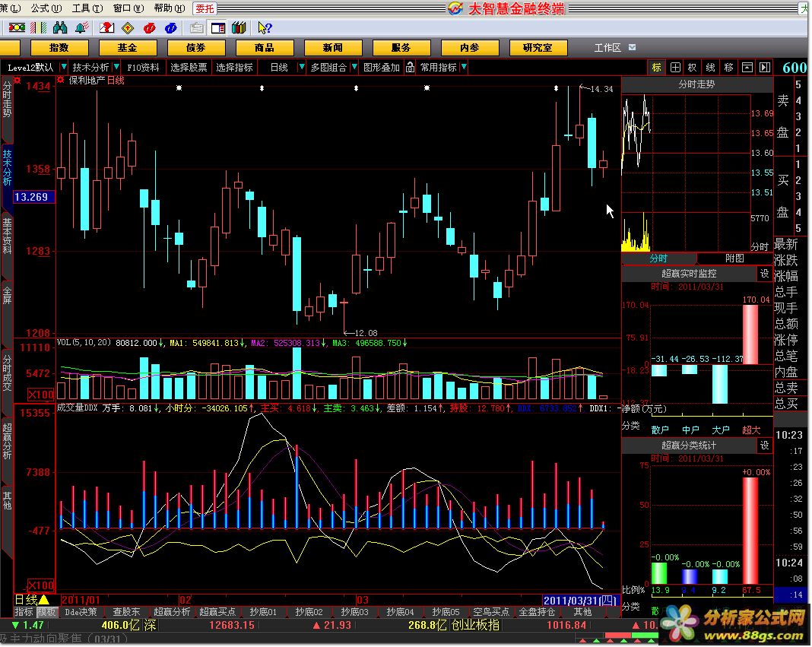Click the 图形叠加 button
Image resolution: width=812 pixels, height=647 pixels.
(x=382, y=68)
